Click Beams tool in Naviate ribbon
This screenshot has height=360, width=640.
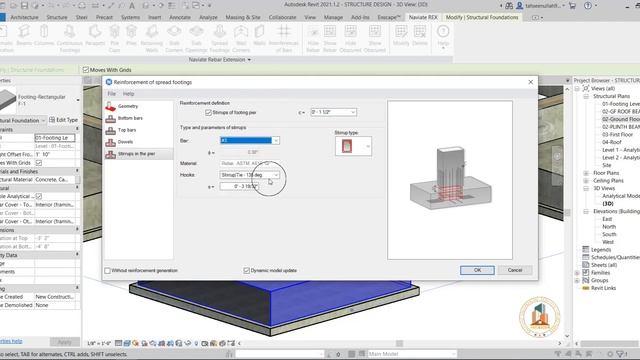click(24, 36)
